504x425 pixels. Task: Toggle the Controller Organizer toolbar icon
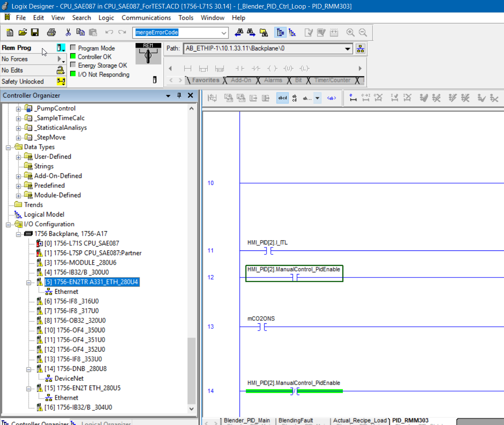tap(280, 33)
